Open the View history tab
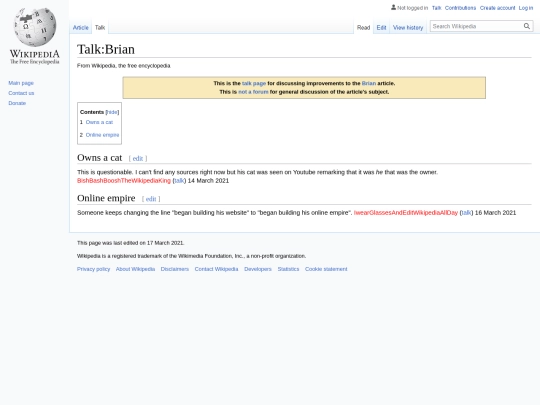This screenshot has width=540, height=405. [408, 28]
